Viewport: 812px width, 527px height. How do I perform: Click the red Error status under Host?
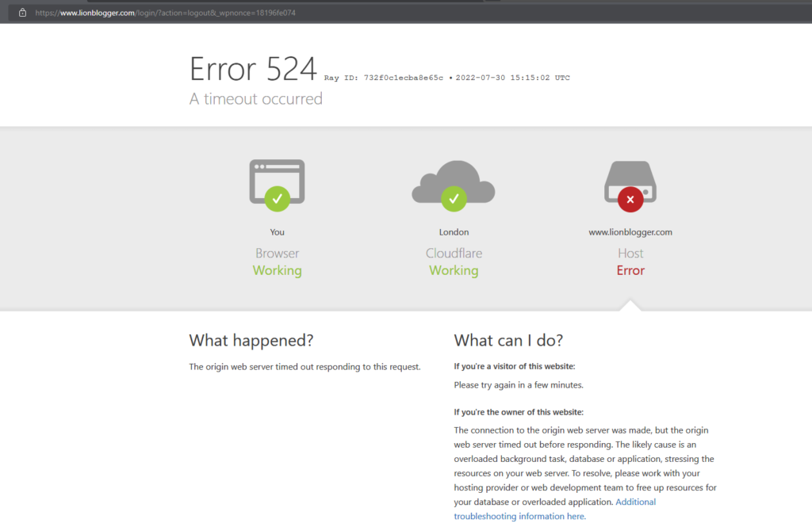coord(630,271)
